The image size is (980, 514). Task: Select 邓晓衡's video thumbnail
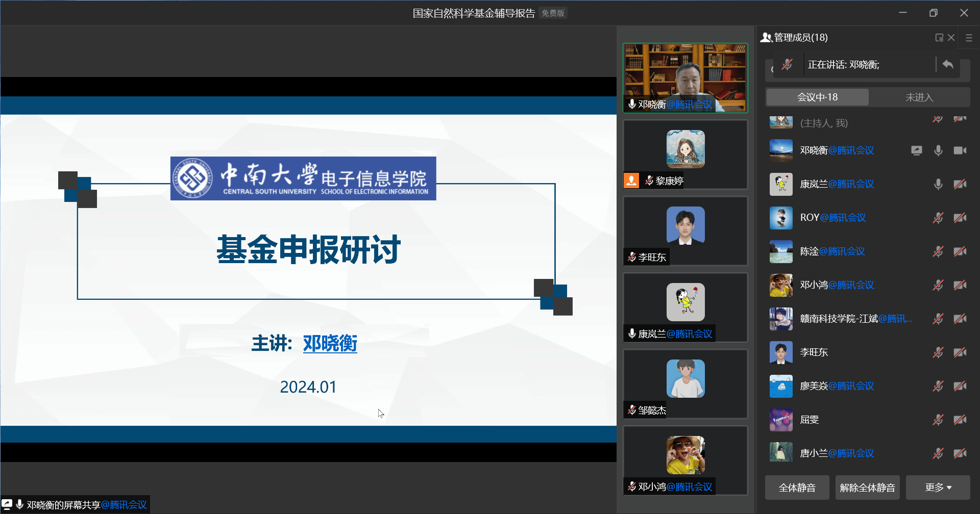pyautogui.click(x=685, y=78)
